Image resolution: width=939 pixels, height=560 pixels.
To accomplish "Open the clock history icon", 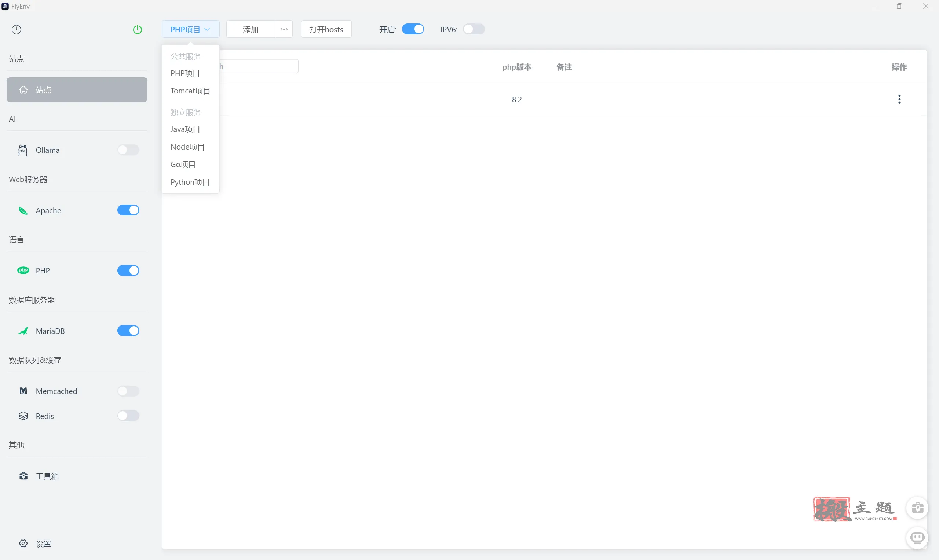I will (x=16, y=29).
